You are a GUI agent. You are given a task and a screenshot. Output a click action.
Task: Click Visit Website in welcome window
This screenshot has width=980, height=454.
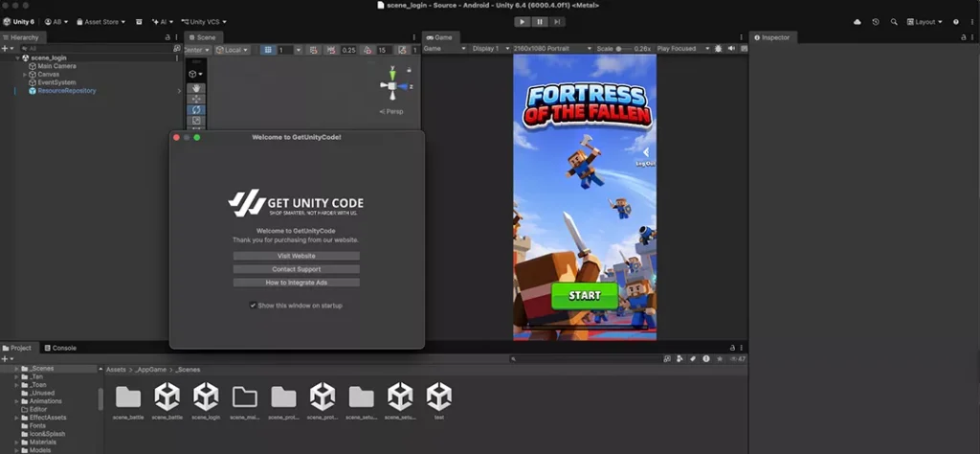pos(297,256)
